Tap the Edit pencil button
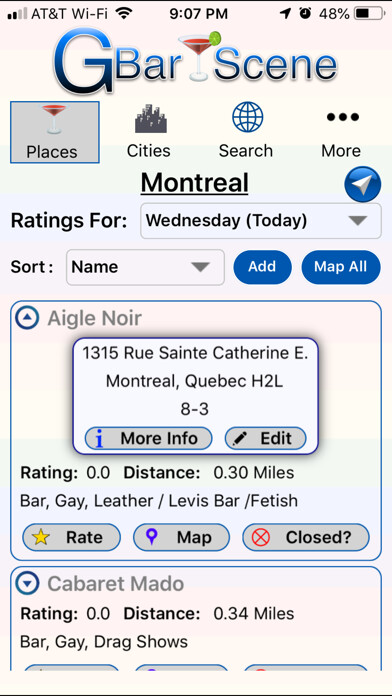The image size is (392, 696). tap(265, 439)
